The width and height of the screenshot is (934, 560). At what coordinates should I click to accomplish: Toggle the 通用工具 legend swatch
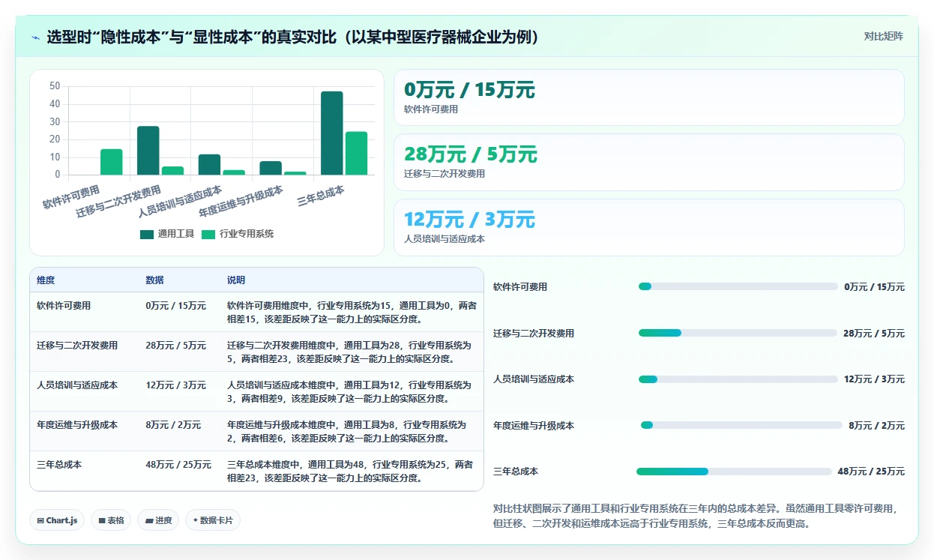tap(147, 234)
